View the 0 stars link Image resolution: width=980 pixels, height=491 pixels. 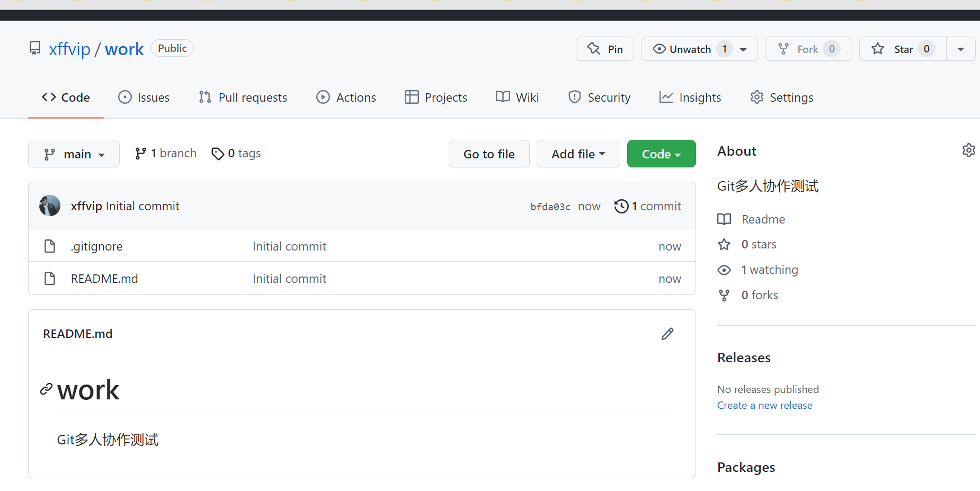(x=759, y=244)
